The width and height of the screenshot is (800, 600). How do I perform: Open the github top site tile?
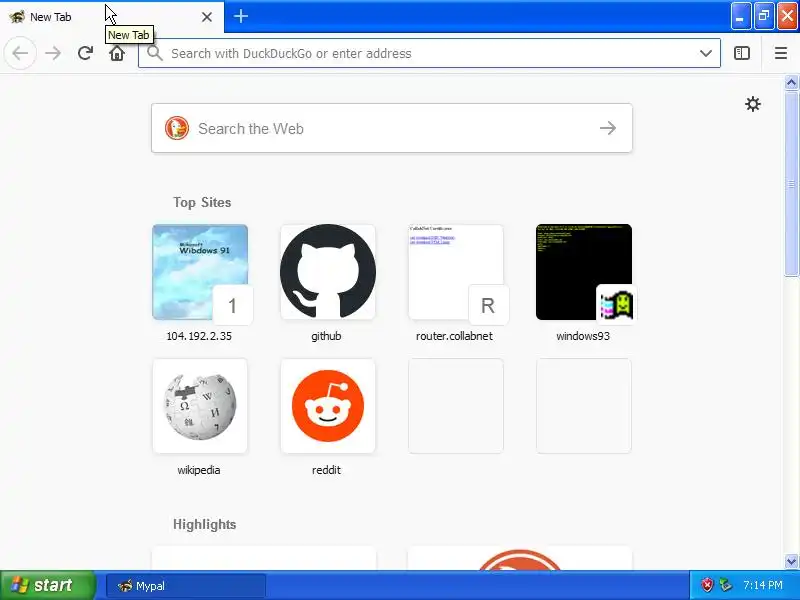pos(328,272)
